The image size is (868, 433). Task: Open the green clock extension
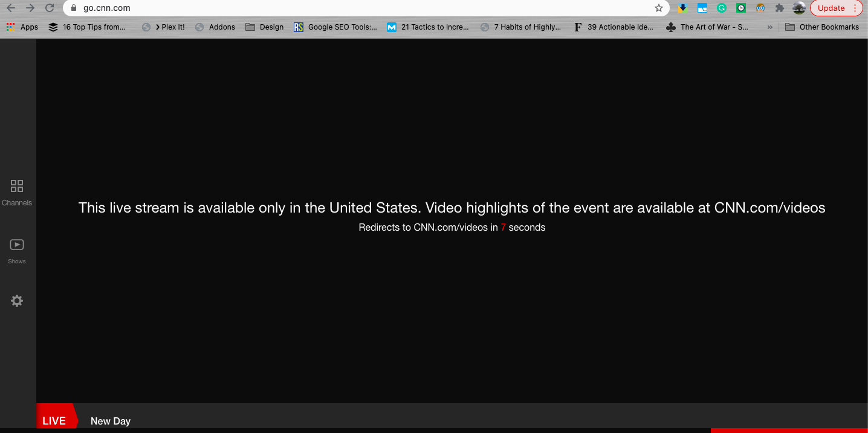coord(740,8)
